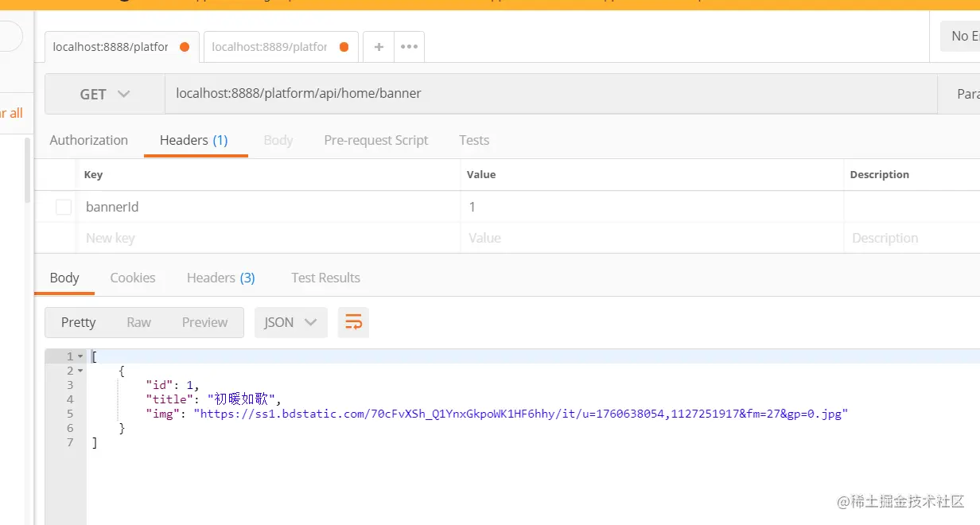
Task: Toggle word wrap on response body
Action: tap(353, 322)
